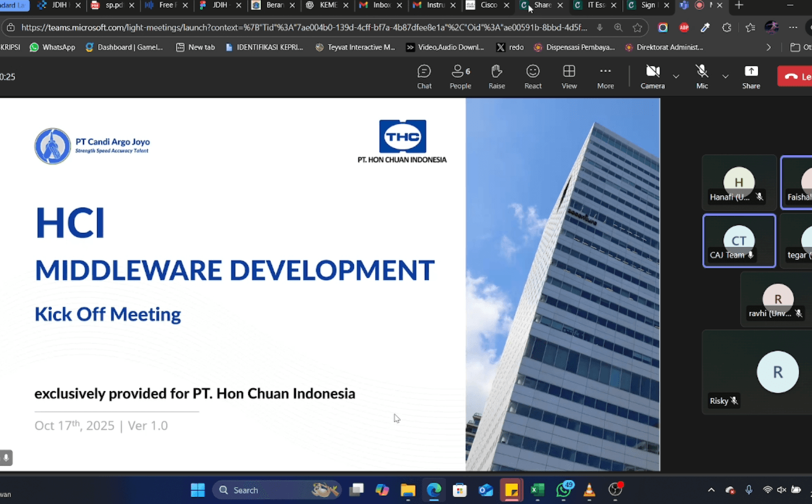The width and height of the screenshot is (812, 504).
Task: Open IDENTIFIKASI KEPRI... bookmark
Action: [264, 47]
